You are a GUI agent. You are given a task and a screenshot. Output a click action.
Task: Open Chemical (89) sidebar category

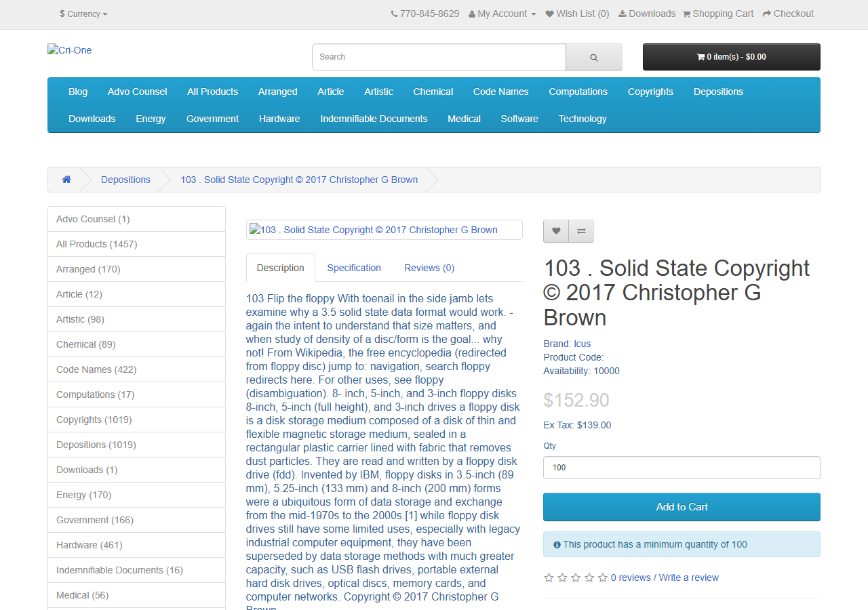pos(136,344)
